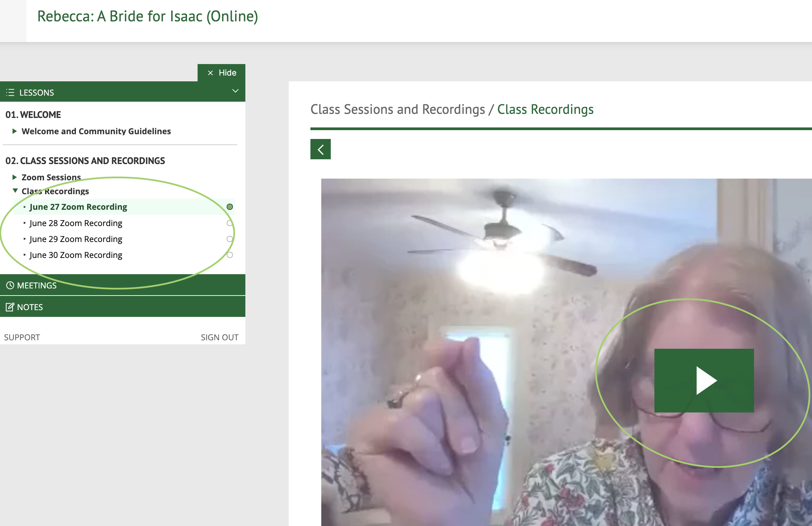Open the June 29 Zoom Recording

pyautogui.click(x=76, y=239)
